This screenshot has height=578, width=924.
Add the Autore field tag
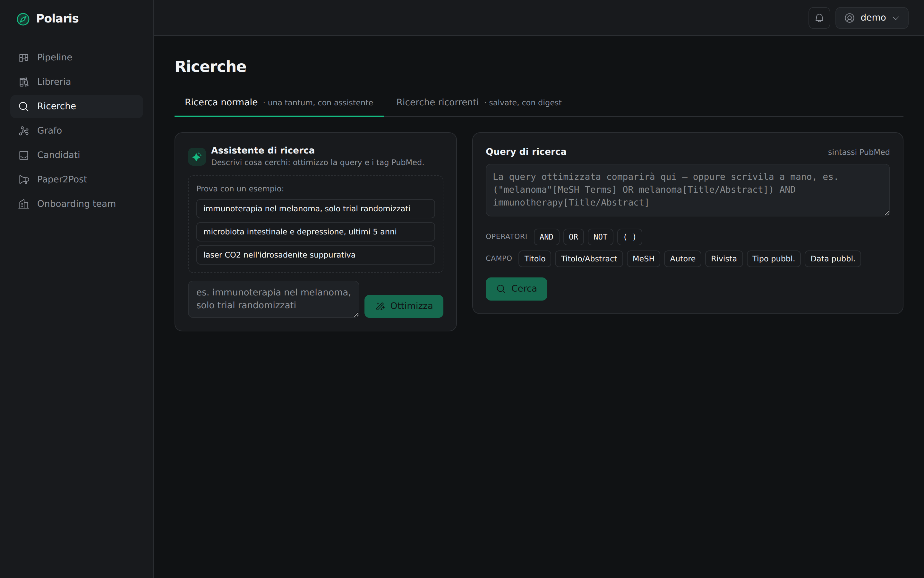(682, 259)
